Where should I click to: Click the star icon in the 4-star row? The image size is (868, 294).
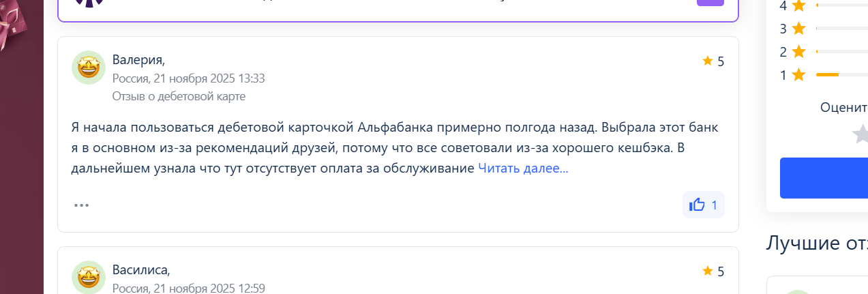point(799,6)
